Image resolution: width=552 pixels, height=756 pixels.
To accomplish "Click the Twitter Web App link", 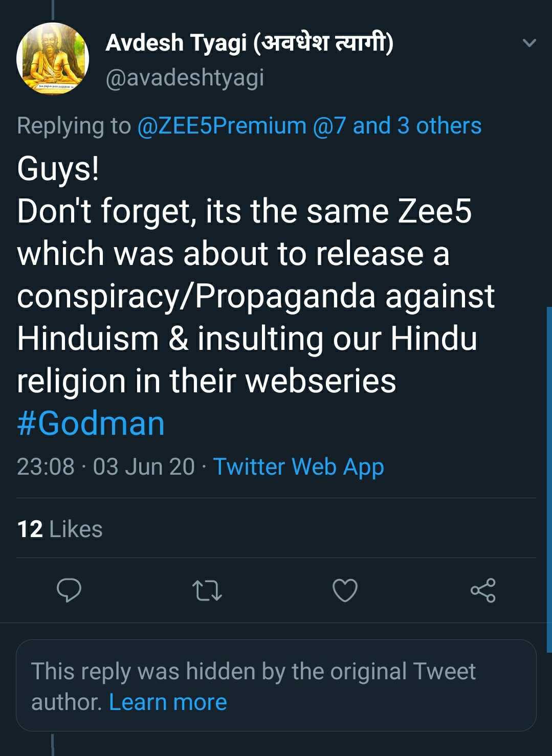I will (x=298, y=466).
